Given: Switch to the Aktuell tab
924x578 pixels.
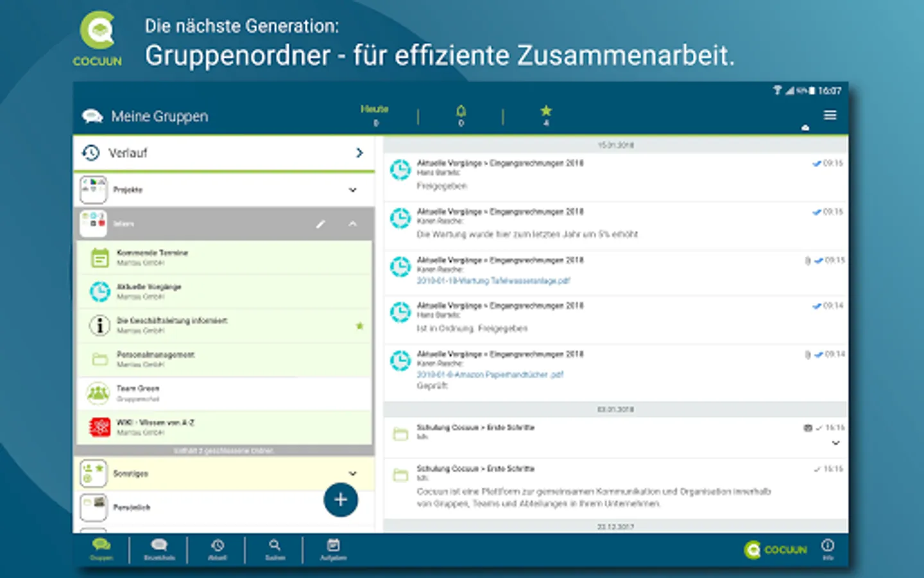Looking at the screenshot, I should click(218, 550).
